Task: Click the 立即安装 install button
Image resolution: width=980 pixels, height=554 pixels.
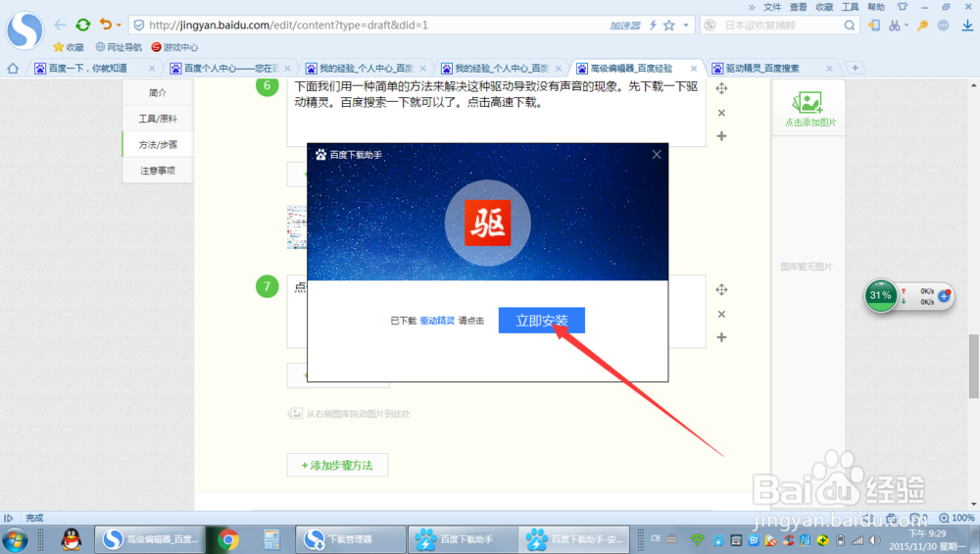Action: tap(541, 321)
